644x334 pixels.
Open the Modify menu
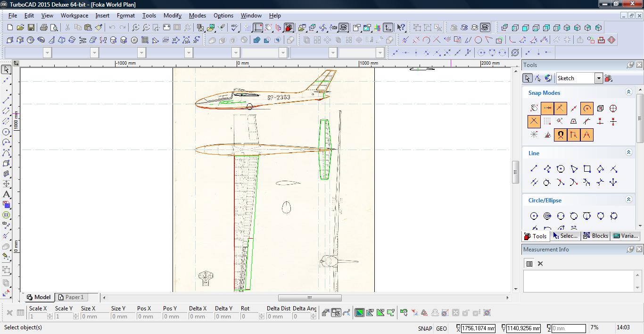pyautogui.click(x=172, y=16)
